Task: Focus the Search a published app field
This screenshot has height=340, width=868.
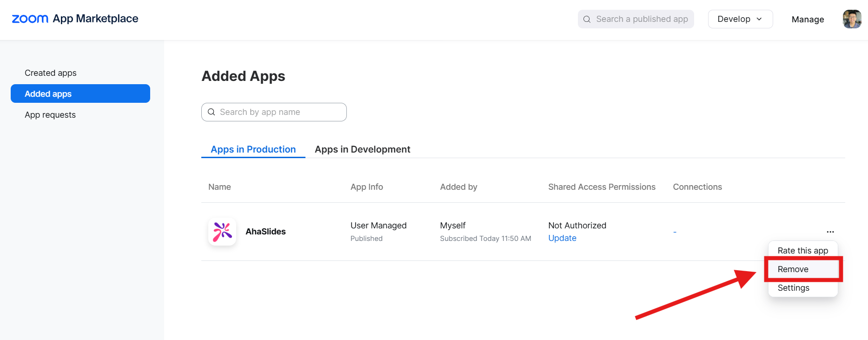Action: (642, 19)
